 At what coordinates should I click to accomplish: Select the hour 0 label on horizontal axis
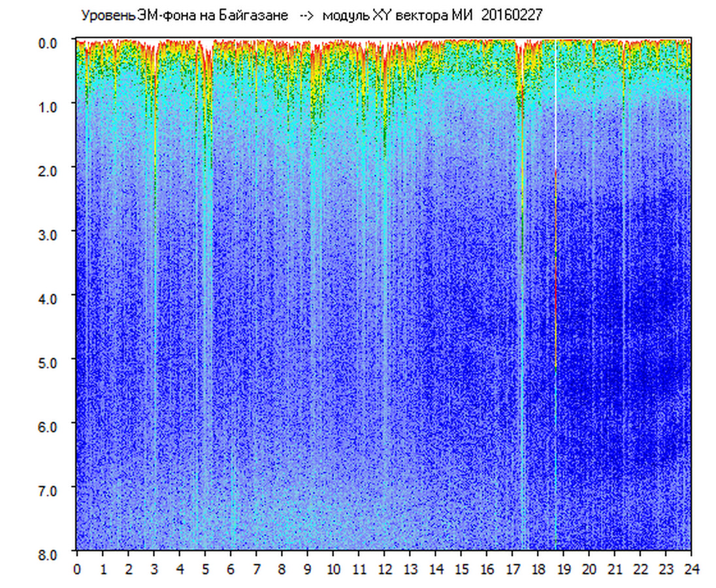pyautogui.click(x=77, y=569)
